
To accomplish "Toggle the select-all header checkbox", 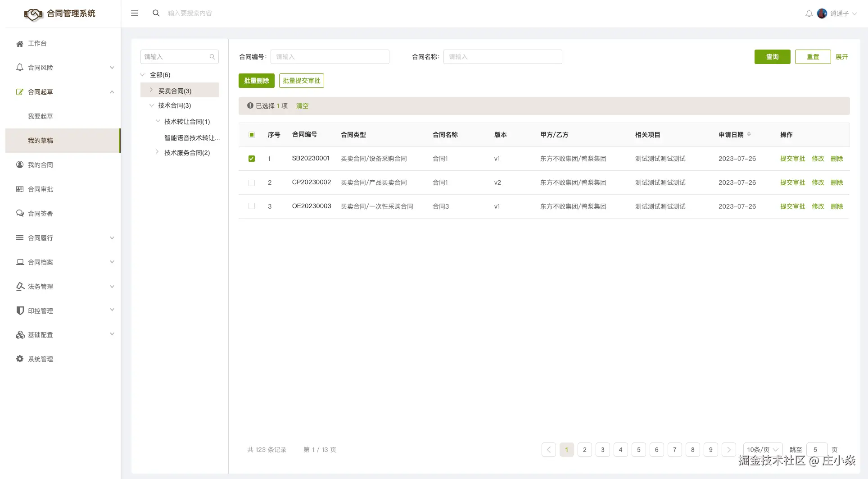I will click(x=252, y=135).
